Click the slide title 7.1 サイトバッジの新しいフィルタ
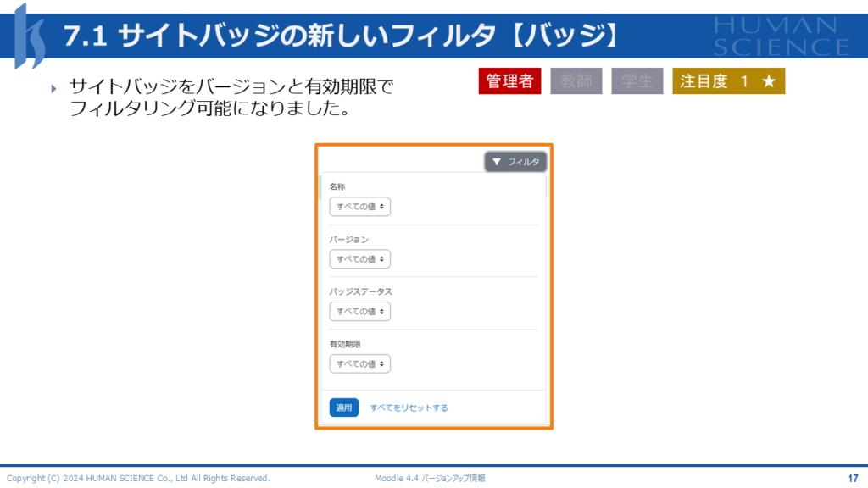 click(x=341, y=36)
